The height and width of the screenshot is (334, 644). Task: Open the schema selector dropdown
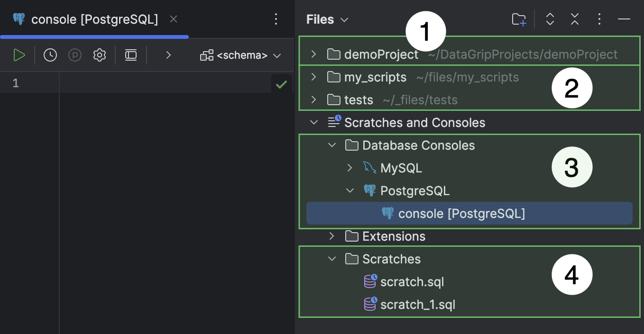tap(277, 55)
